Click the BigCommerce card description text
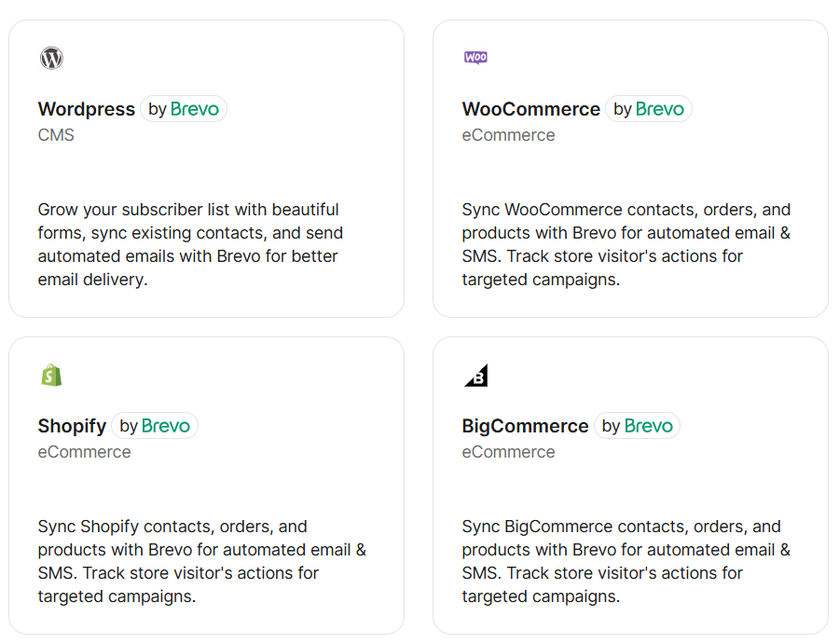The image size is (839, 644). pyautogui.click(x=626, y=561)
